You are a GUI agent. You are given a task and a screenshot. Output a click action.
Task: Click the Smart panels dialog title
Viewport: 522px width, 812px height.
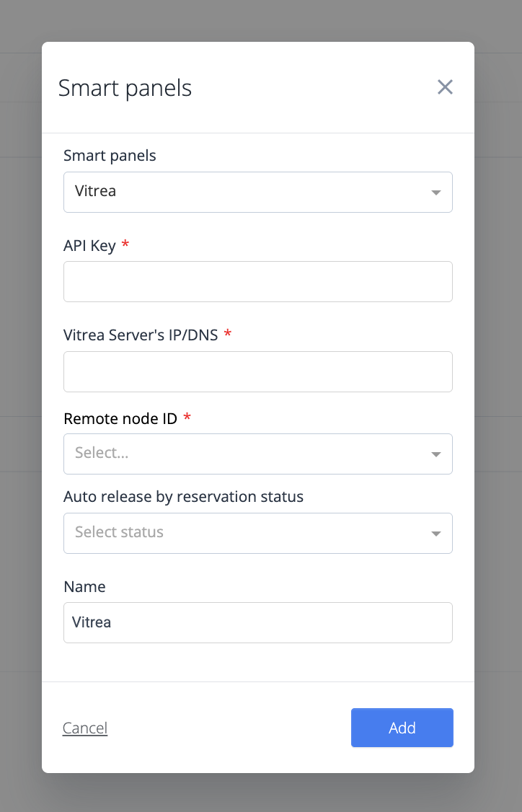pos(125,87)
